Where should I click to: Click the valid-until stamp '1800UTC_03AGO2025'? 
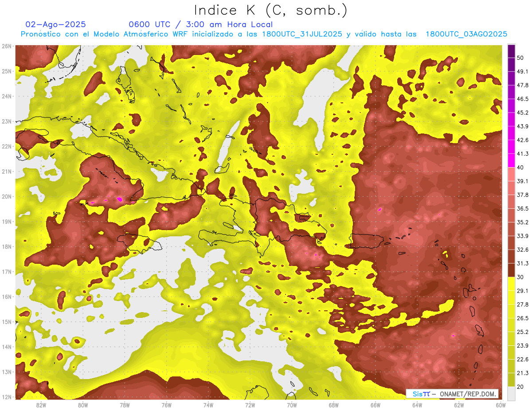(x=466, y=34)
